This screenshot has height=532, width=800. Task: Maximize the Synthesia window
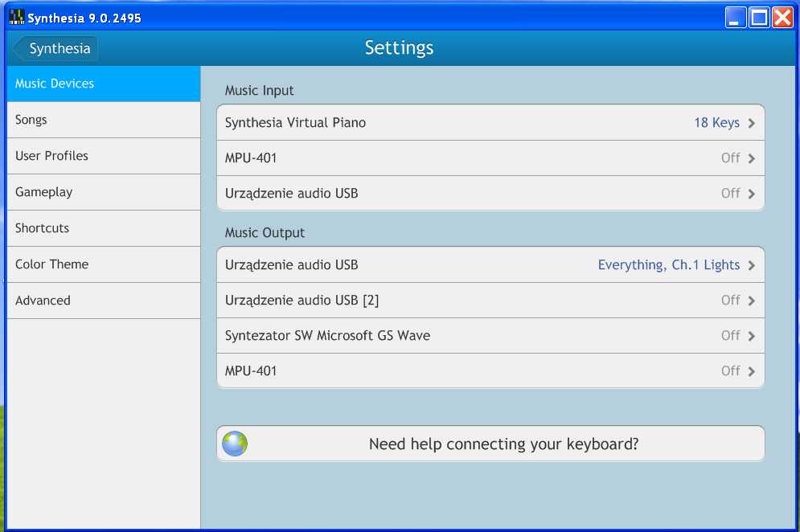point(759,18)
